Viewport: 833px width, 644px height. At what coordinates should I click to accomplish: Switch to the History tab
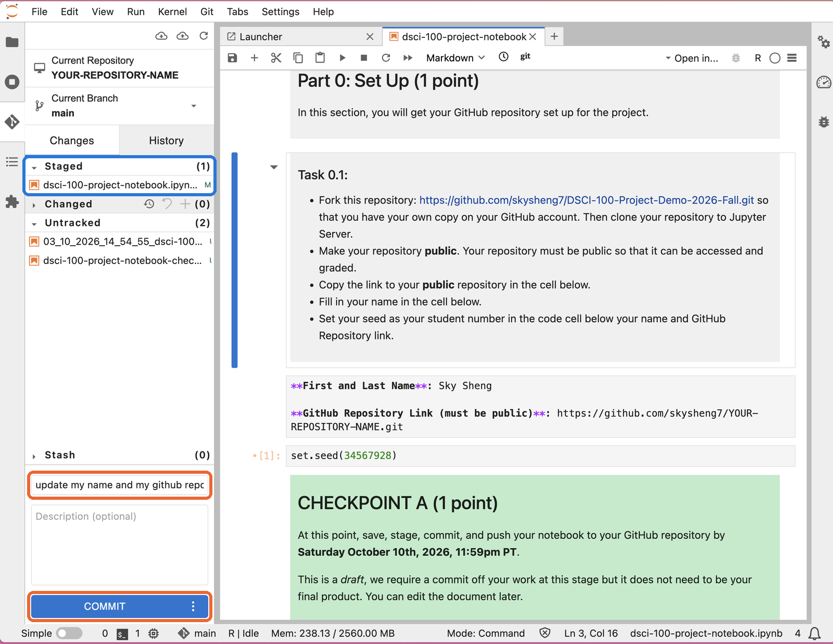click(167, 141)
